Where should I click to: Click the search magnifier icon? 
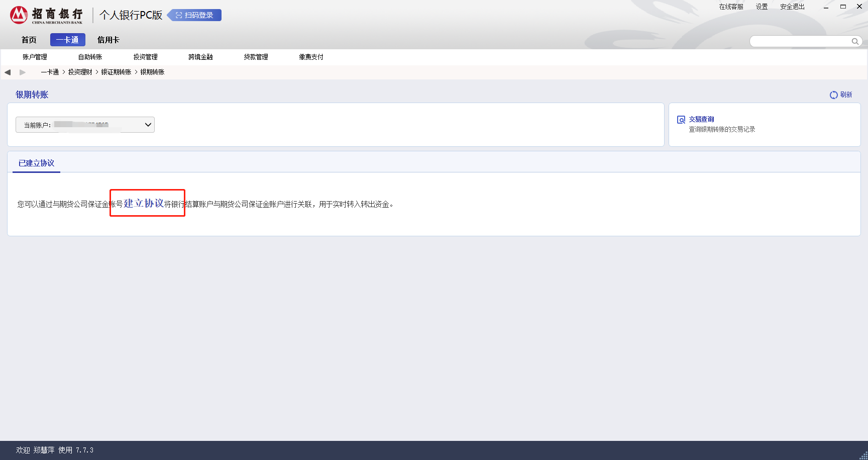click(854, 41)
